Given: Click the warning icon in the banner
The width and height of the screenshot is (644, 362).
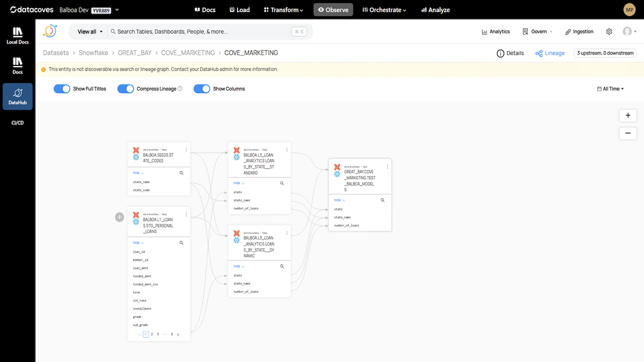Looking at the screenshot, I should [x=43, y=69].
